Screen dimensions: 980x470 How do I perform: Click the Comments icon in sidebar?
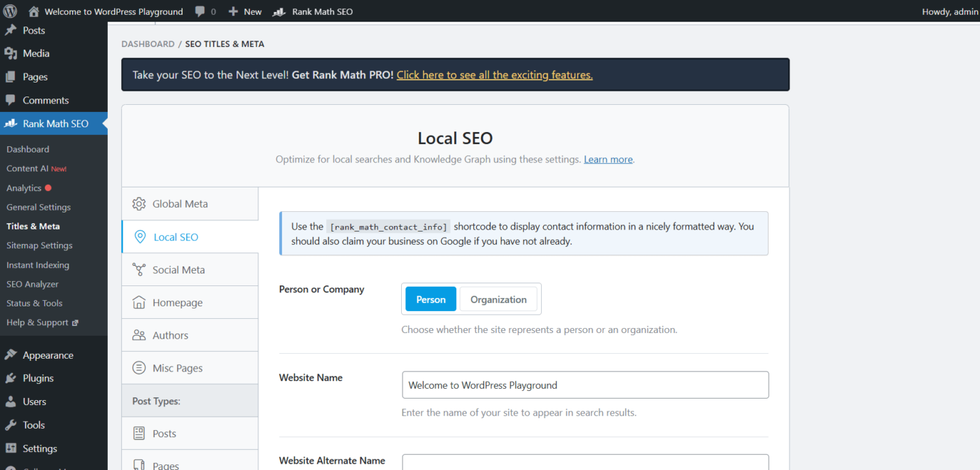pyautogui.click(x=10, y=101)
